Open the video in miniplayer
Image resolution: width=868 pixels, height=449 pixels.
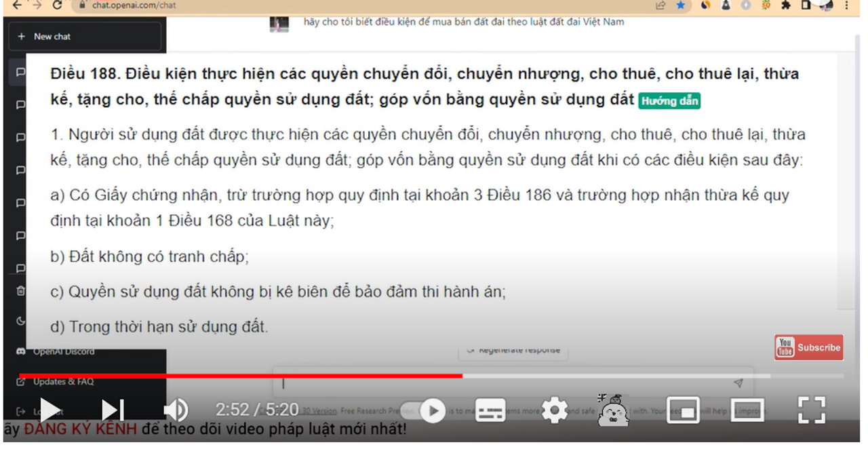(683, 410)
